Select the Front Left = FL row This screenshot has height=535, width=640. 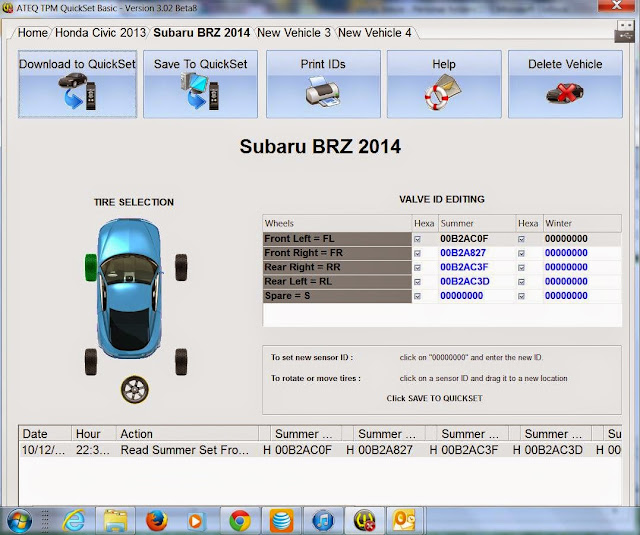click(x=337, y=239)
